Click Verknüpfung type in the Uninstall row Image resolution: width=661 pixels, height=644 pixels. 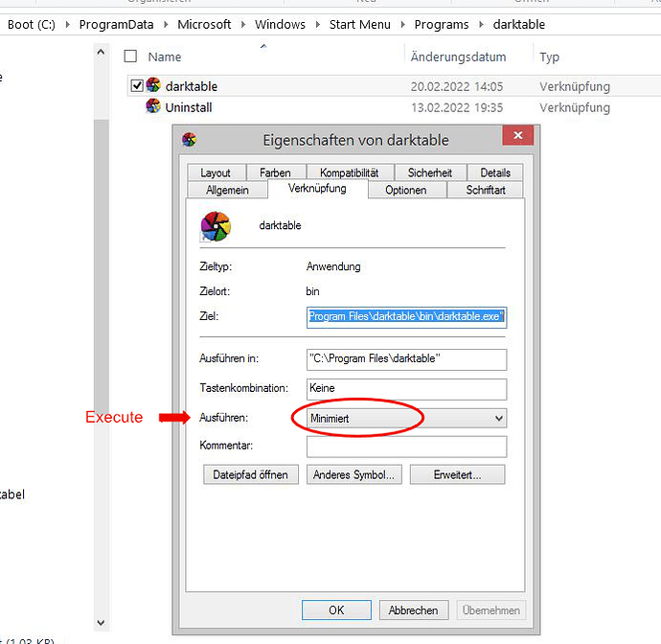[x=575, y=107]
